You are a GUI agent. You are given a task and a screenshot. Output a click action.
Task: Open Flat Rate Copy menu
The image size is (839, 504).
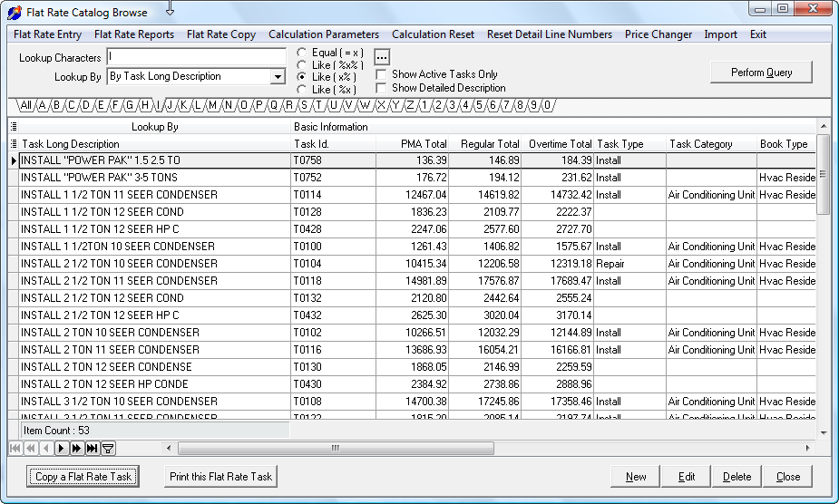point(221,34)
